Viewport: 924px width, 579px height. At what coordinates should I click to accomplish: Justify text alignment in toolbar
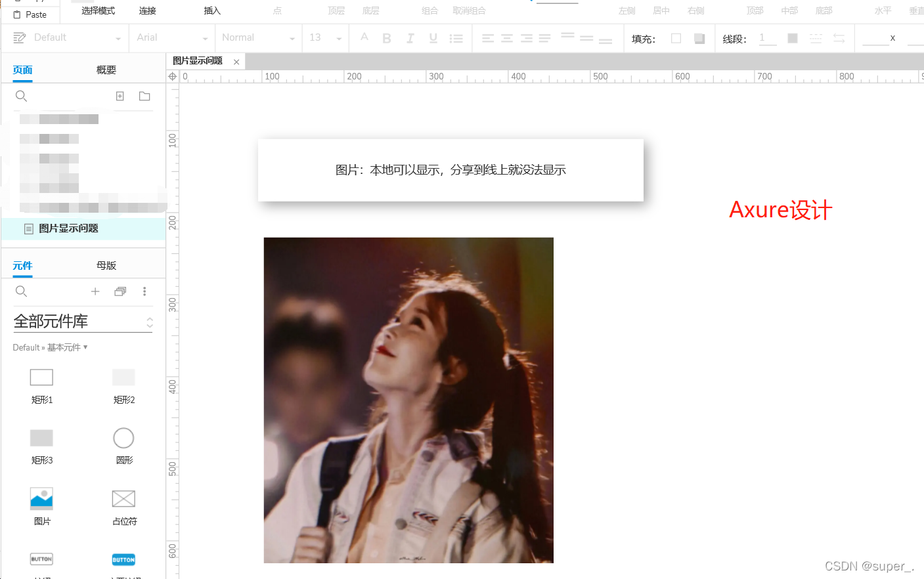(545, 38)
